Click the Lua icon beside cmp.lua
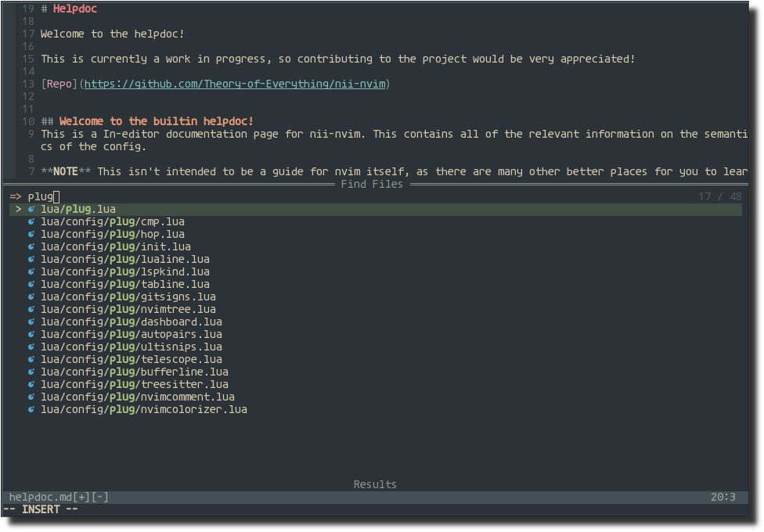Screen dimensions: 764x532 click(x=31, y=222)
